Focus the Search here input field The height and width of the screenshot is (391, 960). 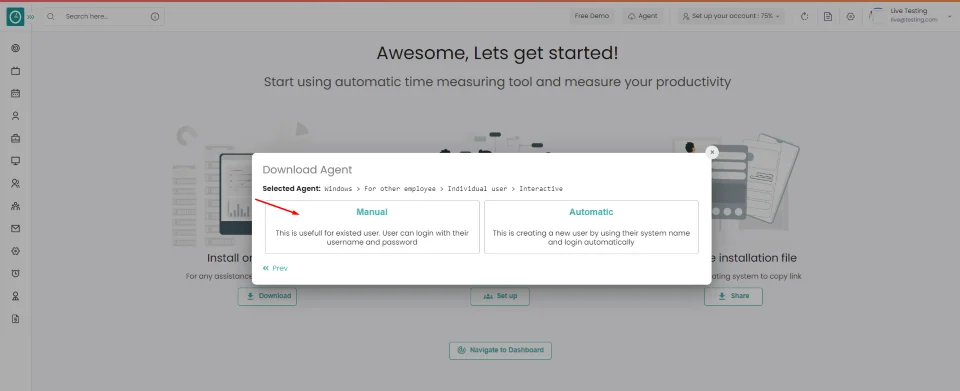(104, 17)
